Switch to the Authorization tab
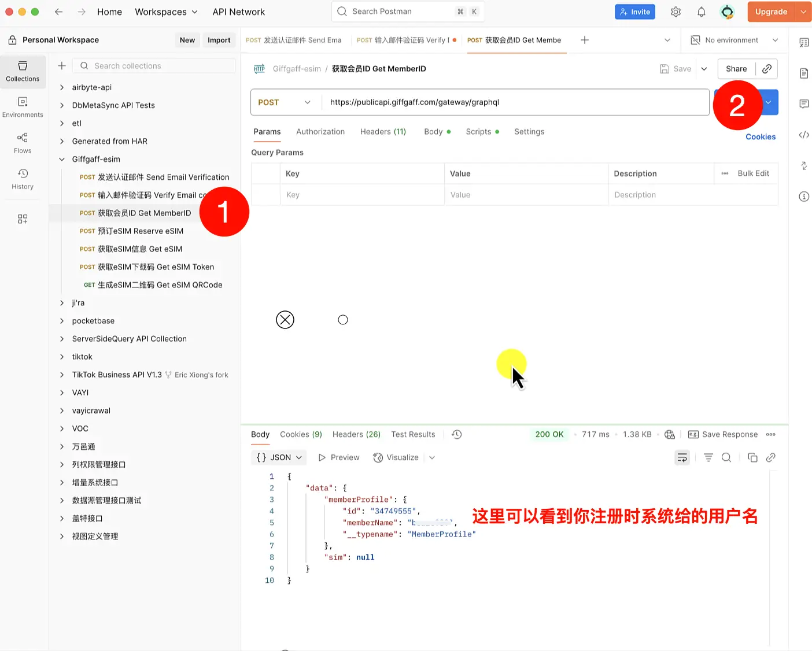Screen dimensions: 812x651 [320, 132]
